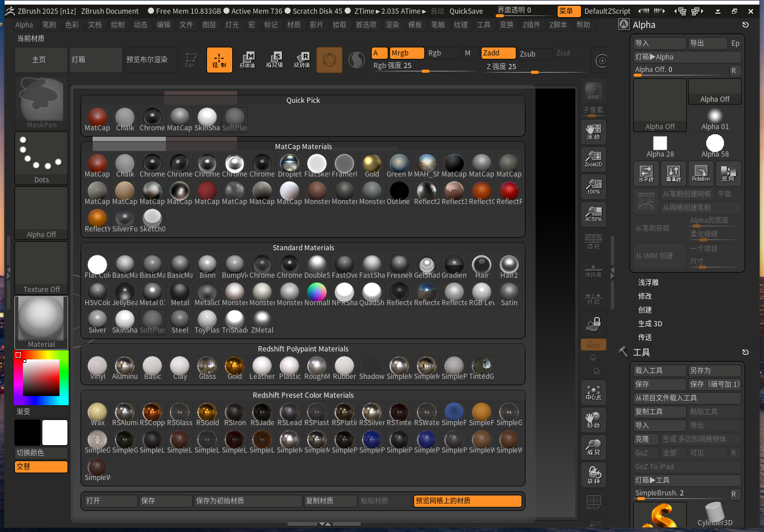The width and height of the screenshot is (764, 532).
Task: Choose the ToyPlastic standard material
Action: (x=207, y=322)
